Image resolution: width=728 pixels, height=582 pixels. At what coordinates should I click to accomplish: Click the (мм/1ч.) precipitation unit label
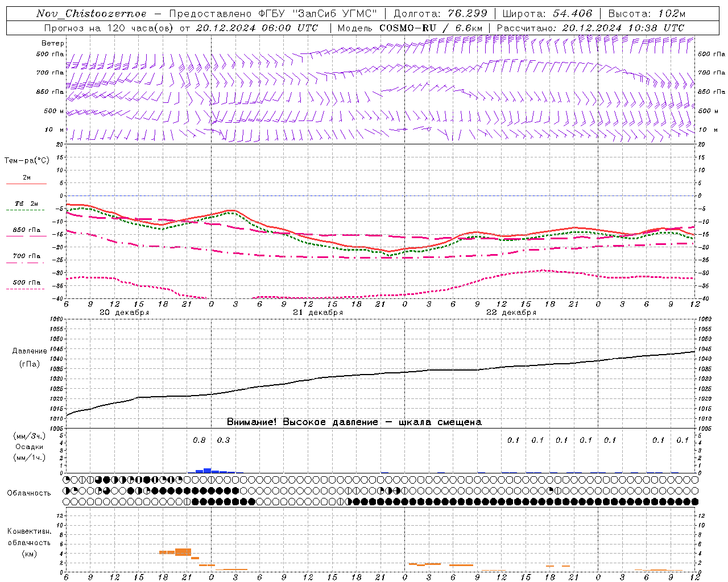[29, 458]
